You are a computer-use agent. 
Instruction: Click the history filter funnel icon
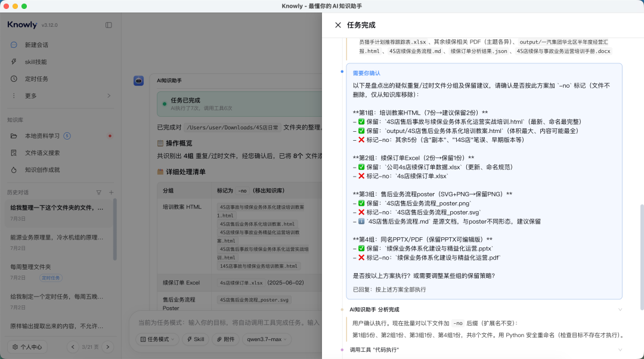[98, 192]
